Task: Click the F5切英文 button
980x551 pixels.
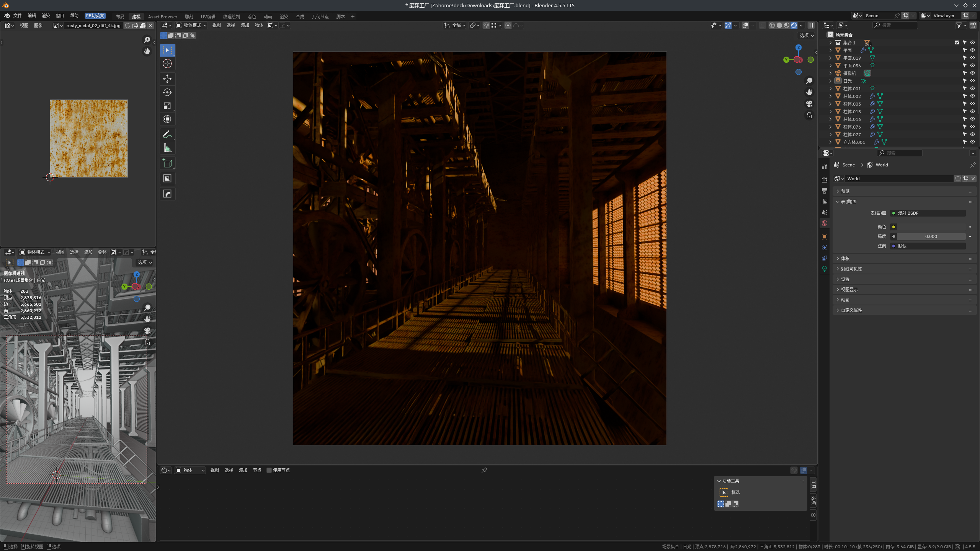Action: (x=95, y=16)
